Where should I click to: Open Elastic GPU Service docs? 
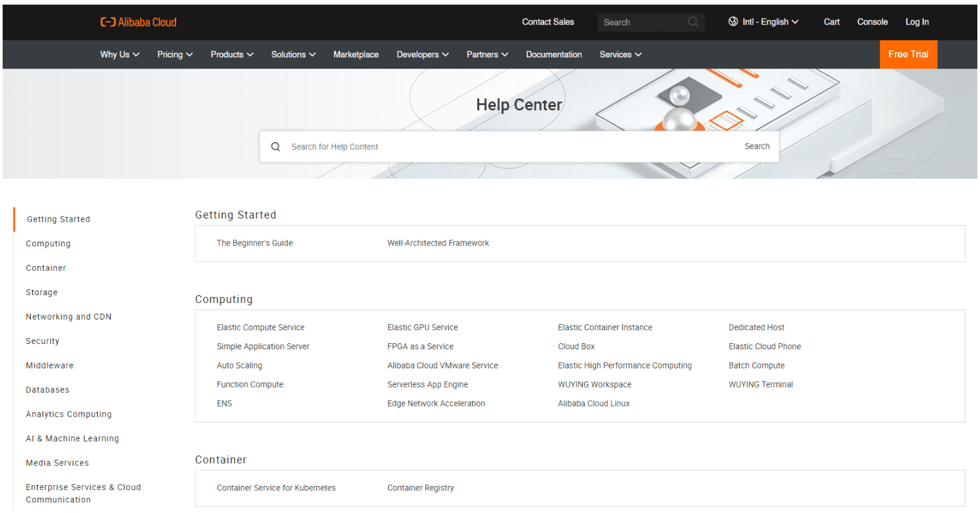(422, 327)
